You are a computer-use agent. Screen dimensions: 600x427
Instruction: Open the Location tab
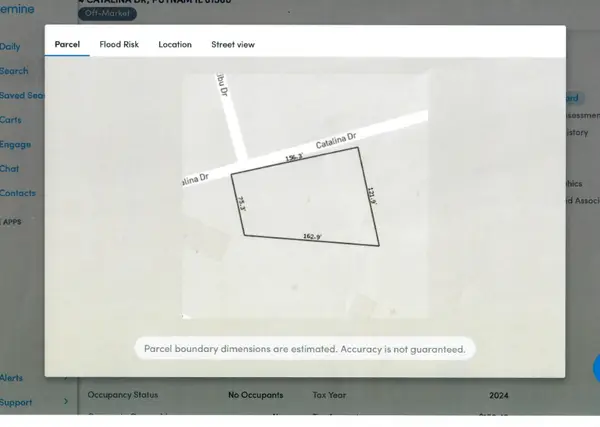coord(175,44)
